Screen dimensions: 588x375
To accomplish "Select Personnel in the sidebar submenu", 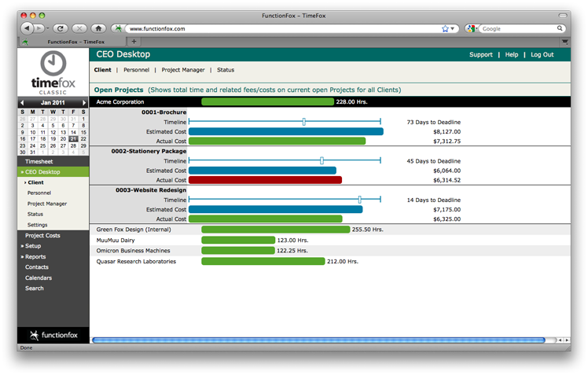I will [x=39, y=193].
